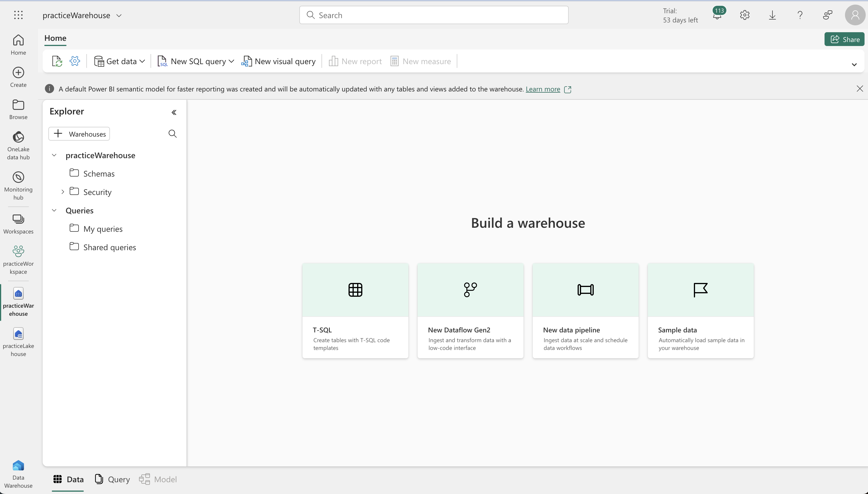Expand New SQL query dropdown arrow
Image resolution: width=868 pixels, height=494 pixels.
click(232, 61)
